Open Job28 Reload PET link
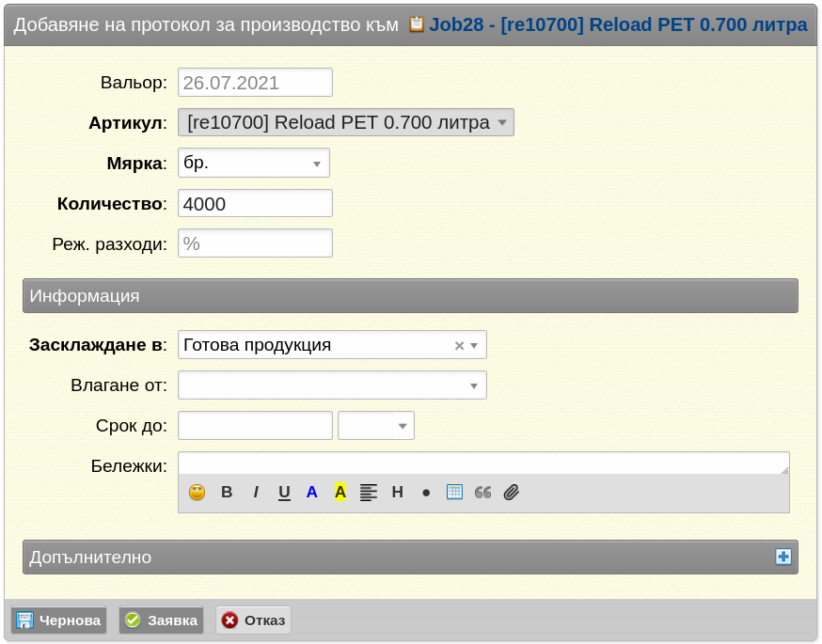This screenshot has width=822, height=644. point(618,24)
